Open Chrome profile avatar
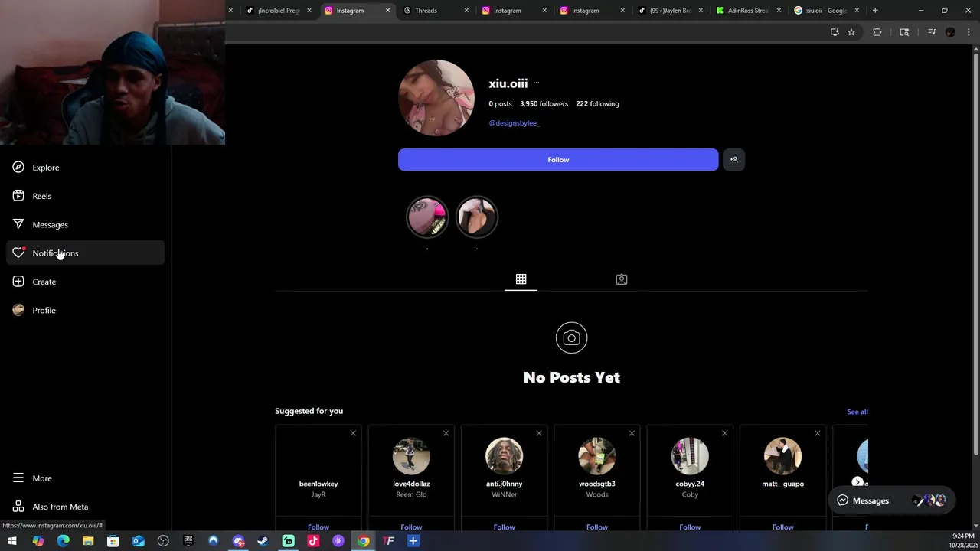The width and height of the screenshot is (980, 551). point(950,32)
